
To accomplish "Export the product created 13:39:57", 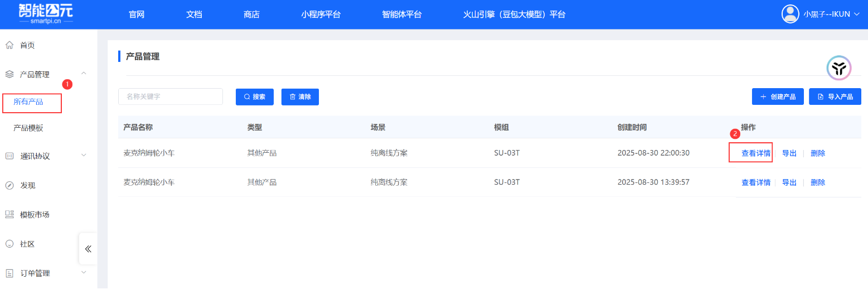I will click(x=789, y=182).
